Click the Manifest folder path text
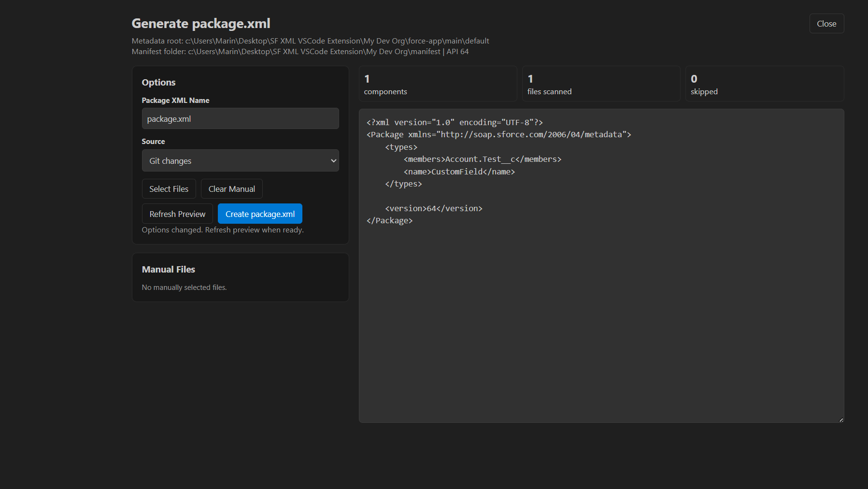 click(300, 52)
